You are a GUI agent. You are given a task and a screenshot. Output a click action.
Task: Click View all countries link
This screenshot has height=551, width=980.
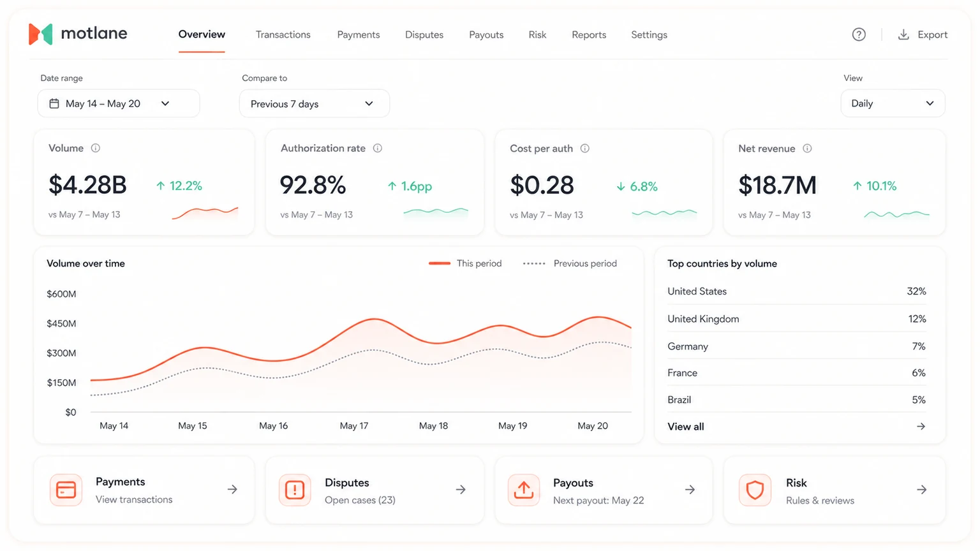[686, 427]
